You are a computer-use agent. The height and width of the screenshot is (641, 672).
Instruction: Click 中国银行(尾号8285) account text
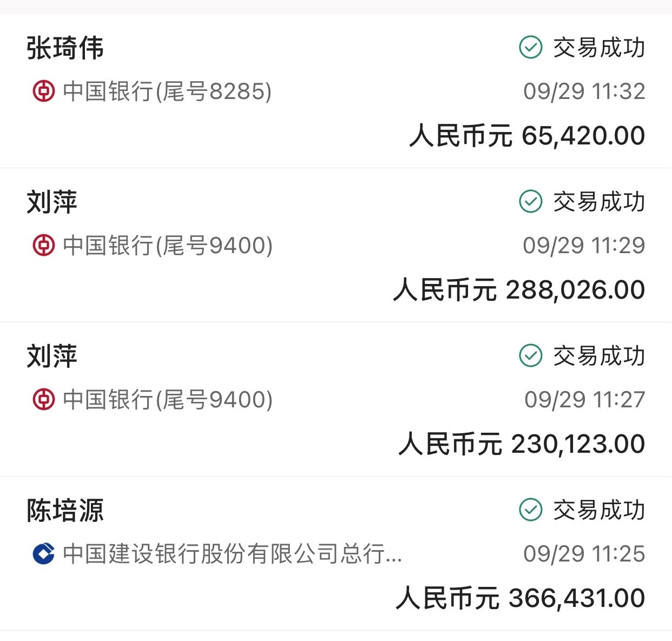(x=167, y=91)
